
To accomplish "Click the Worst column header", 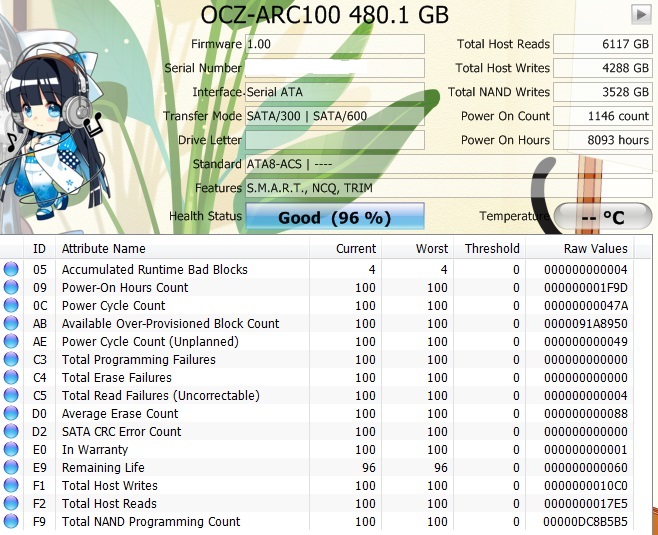I will click(418, 248).
